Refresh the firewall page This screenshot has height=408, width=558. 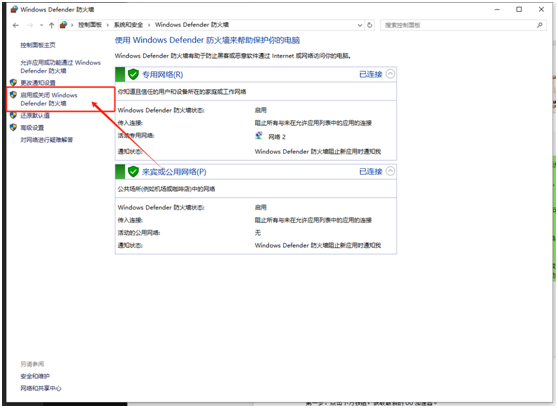click(x=370, y=25)
